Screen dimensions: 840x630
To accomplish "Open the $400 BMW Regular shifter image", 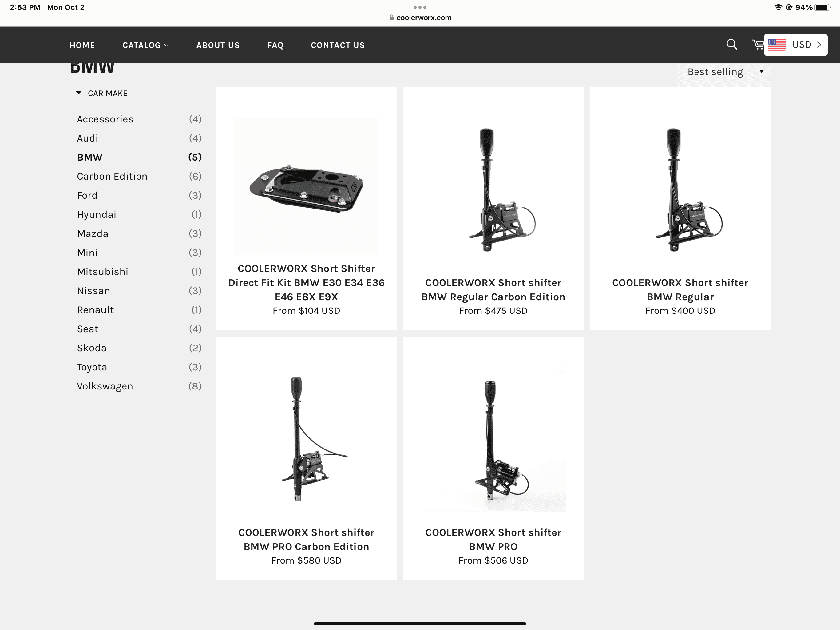I will tap(680, 189).
